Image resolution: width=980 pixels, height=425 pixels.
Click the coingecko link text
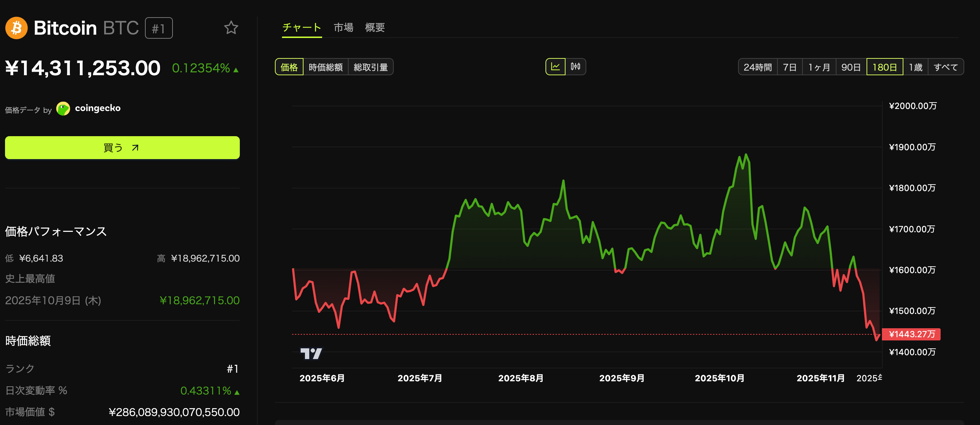coord(98,108)
